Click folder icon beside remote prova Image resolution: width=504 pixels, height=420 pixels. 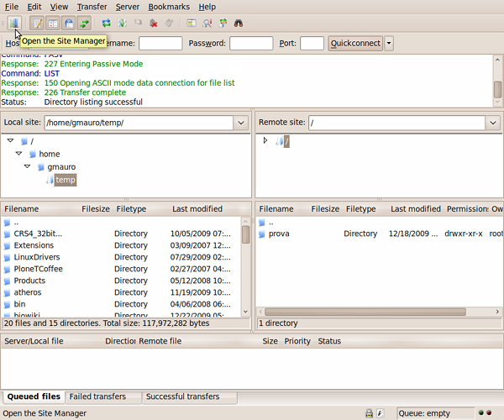point(262,234)
